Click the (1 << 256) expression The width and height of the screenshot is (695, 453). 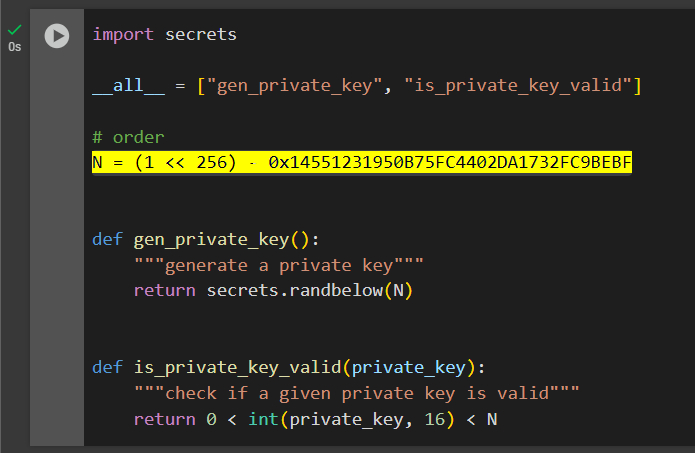[185, 162]
